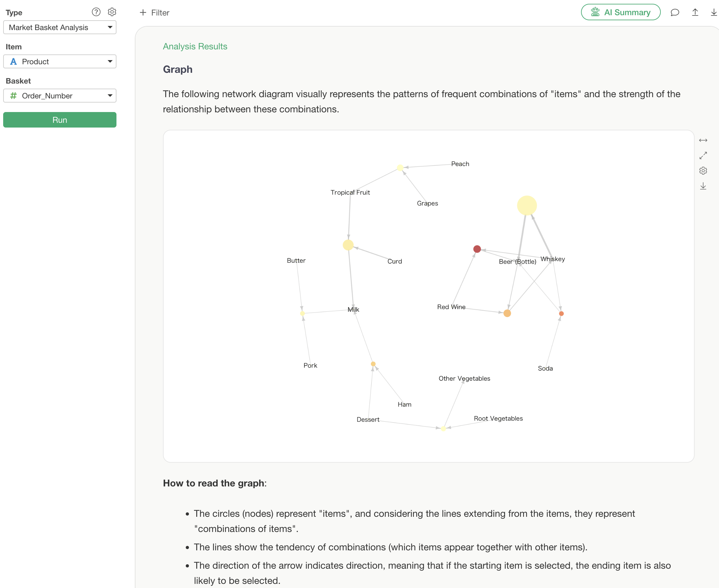Viewport: 719px width, 588px height.
Task: Select the Milk node label
Action: [x=353, y=310]
